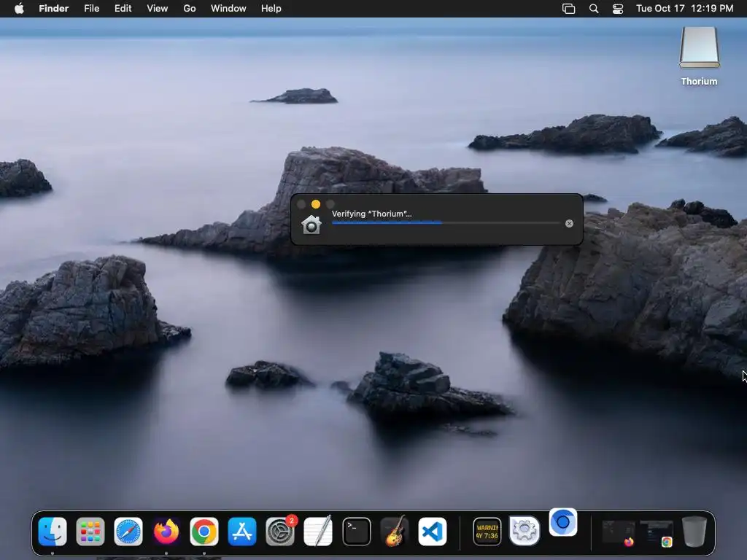
Task: Open the minimized Firefox window in the Dock
Action: click(619, 532)
